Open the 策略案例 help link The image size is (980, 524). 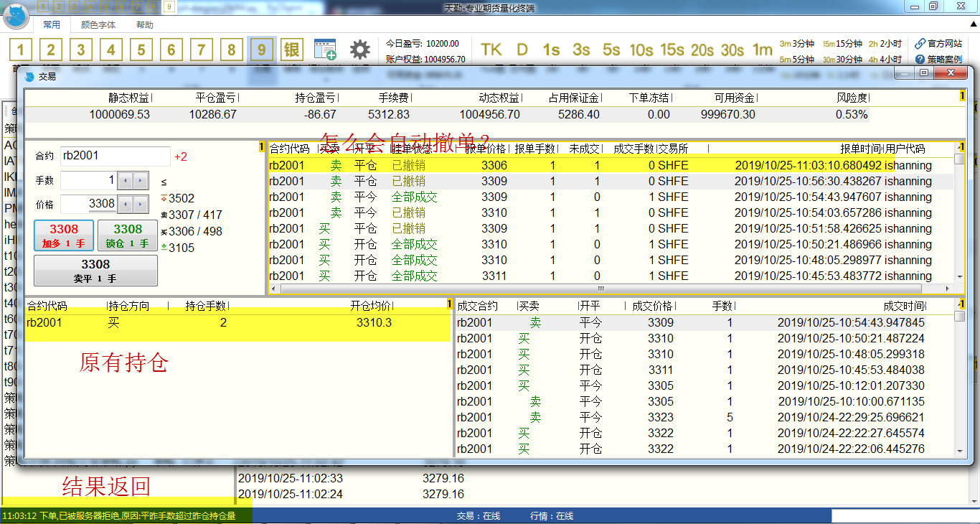click(x=938, y=60)
